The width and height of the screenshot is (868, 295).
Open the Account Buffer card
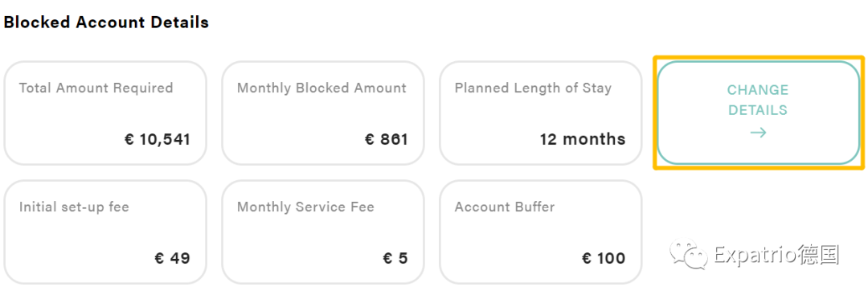[541, 232]
